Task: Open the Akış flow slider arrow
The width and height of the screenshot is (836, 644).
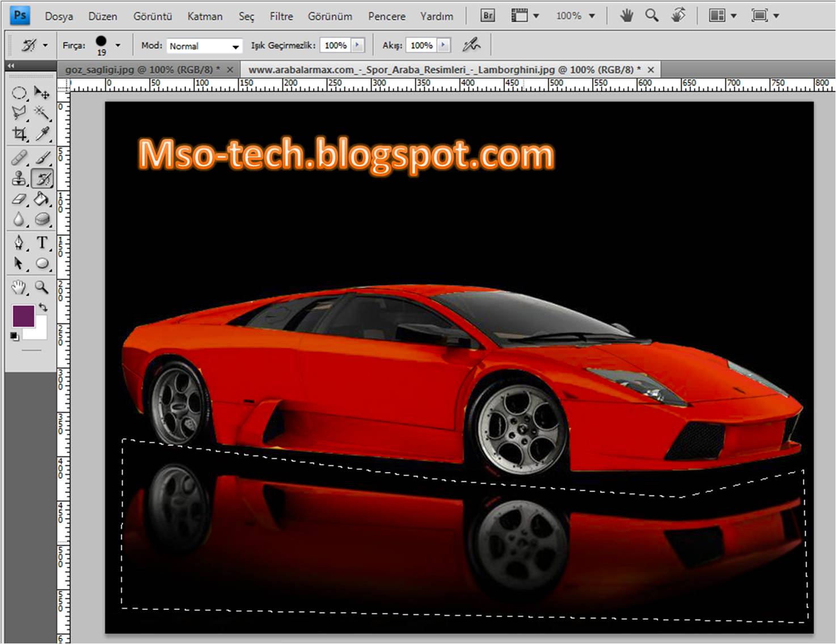Action: tap(444, 45)
